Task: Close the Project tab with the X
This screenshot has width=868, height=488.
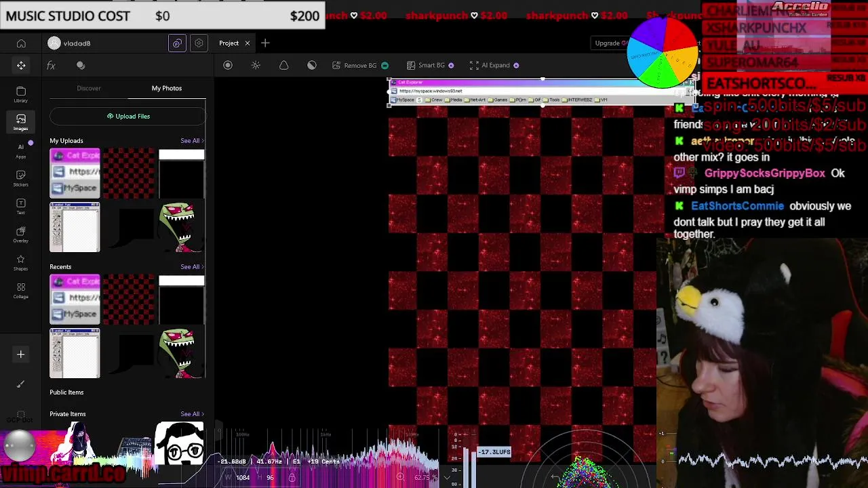Action: click(247, 43)
